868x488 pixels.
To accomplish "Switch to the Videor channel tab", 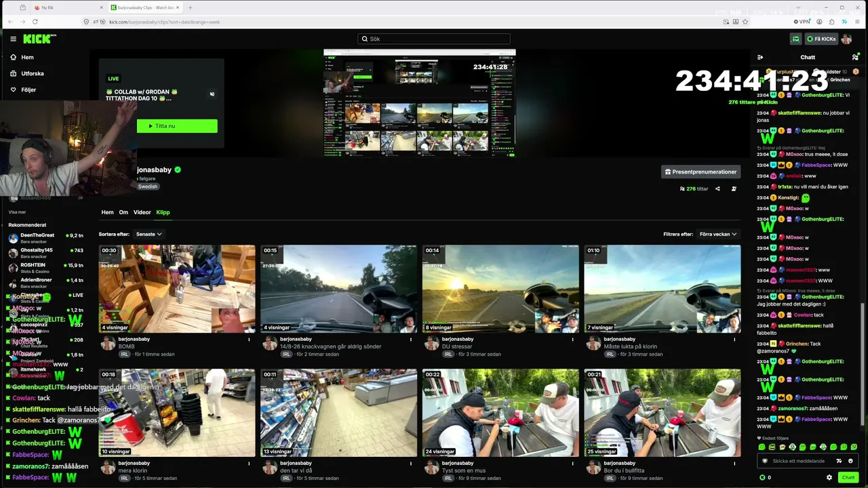I will pyautogui.click(x=142, y=212).
